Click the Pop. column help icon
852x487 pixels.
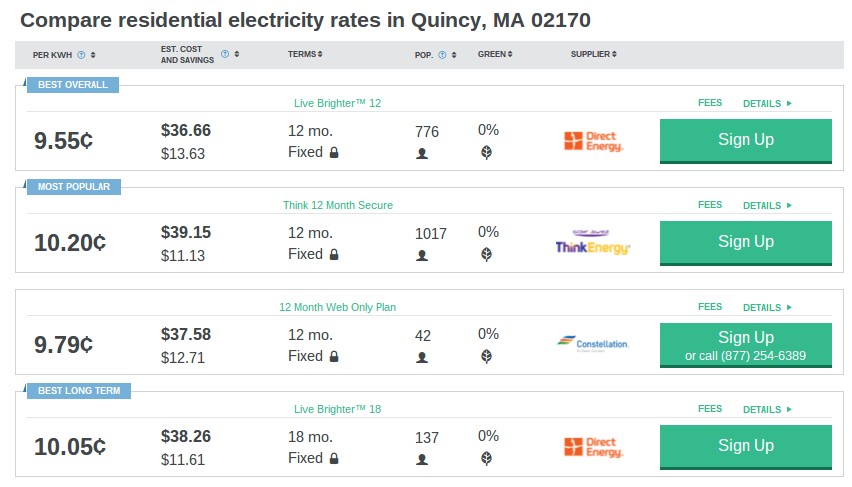tap(442, 55)
